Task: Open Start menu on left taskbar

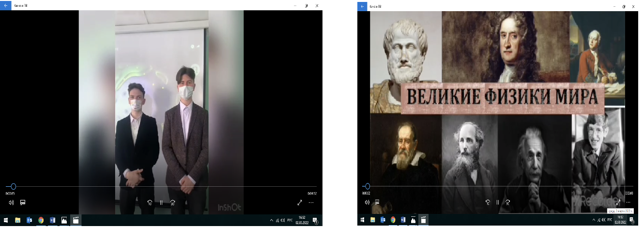Action: pos(5,220)
